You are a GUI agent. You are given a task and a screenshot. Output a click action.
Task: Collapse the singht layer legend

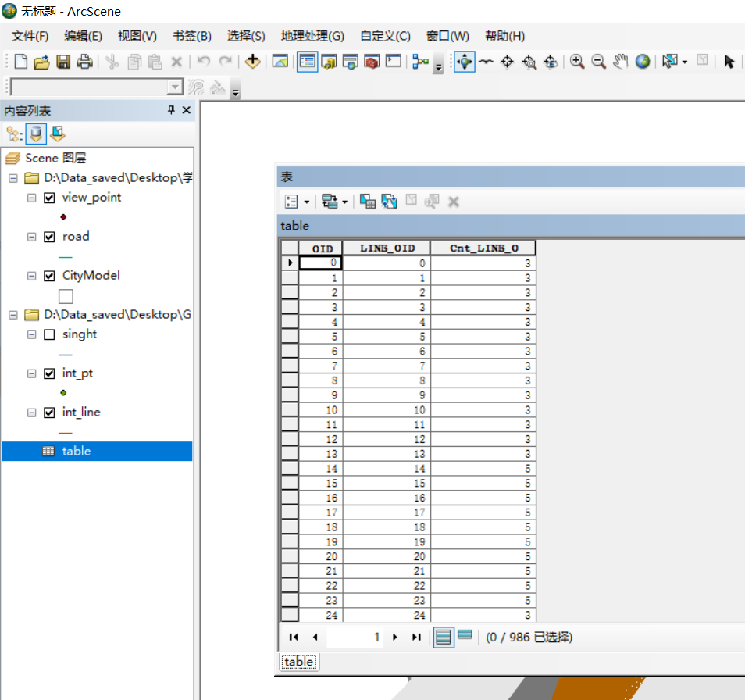[x=31, y=334]
